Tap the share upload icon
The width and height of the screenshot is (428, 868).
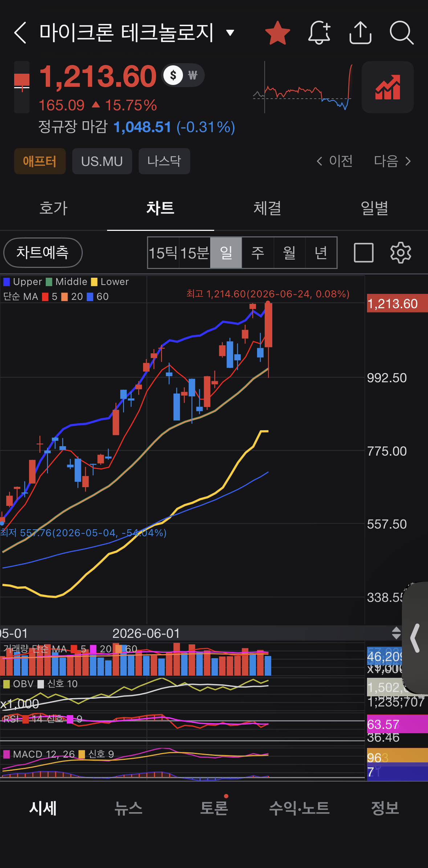click(360, 33)
